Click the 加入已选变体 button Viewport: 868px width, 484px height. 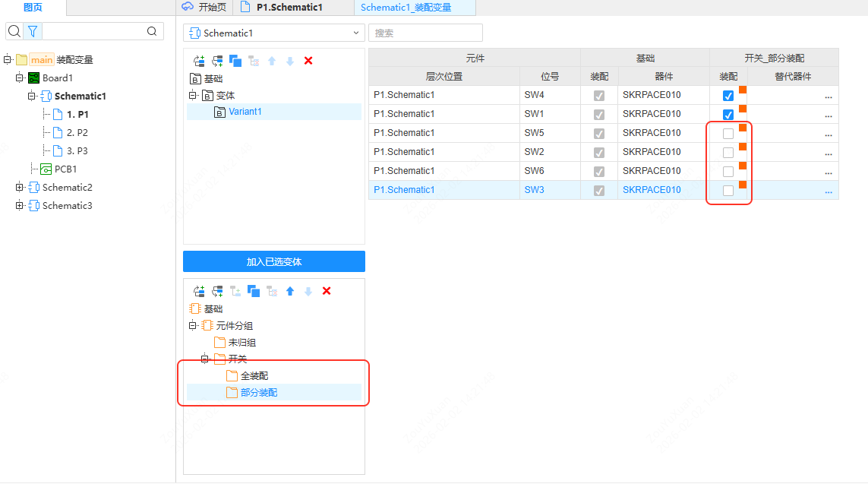tap(273, 261)
